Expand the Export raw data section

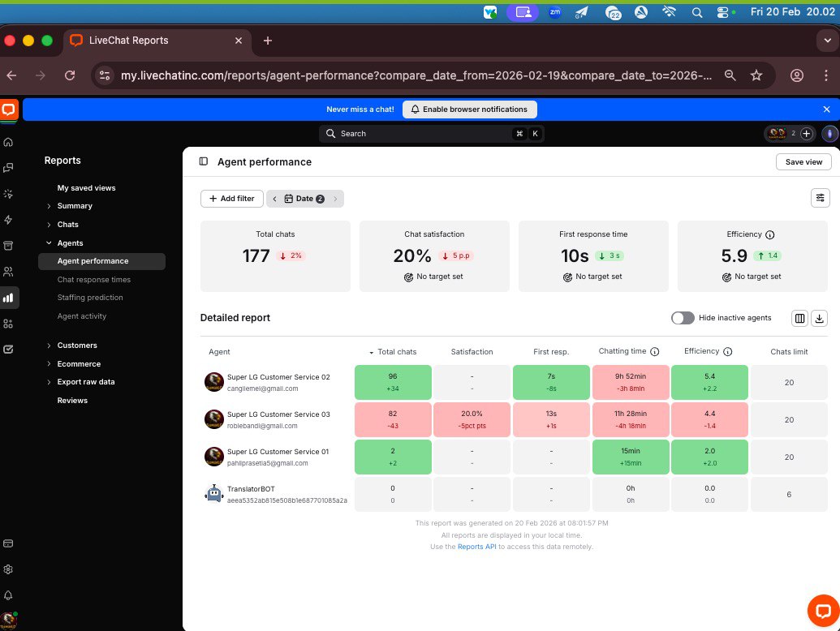(49, 382)
